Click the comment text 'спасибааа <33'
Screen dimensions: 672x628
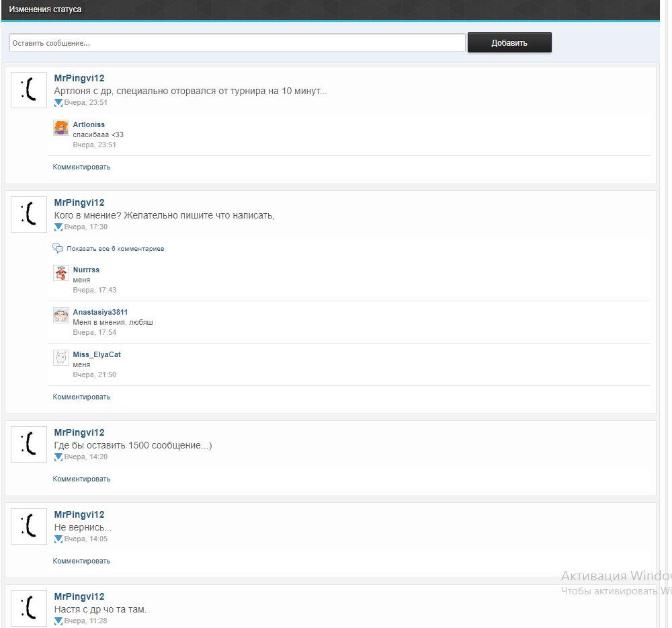tap(98, 134)
